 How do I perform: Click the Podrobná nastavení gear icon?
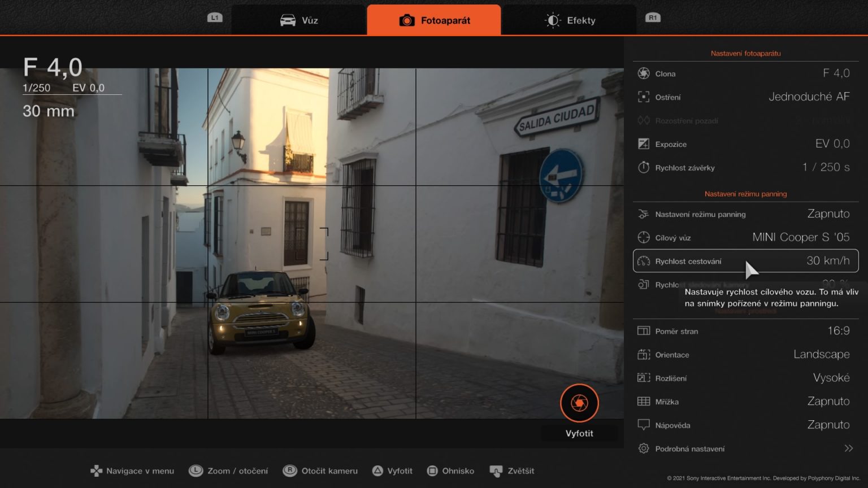pos(644,448)
